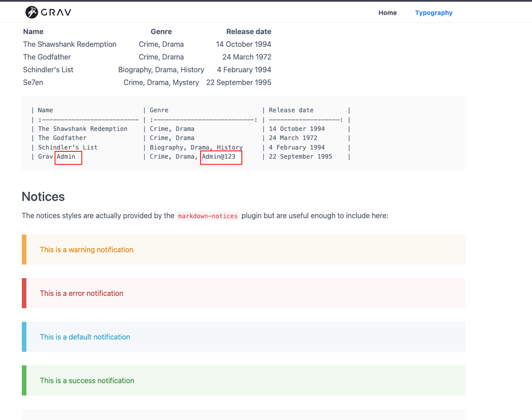Click the GRAV wordmark text in header
532x420 pixels.
56,12
